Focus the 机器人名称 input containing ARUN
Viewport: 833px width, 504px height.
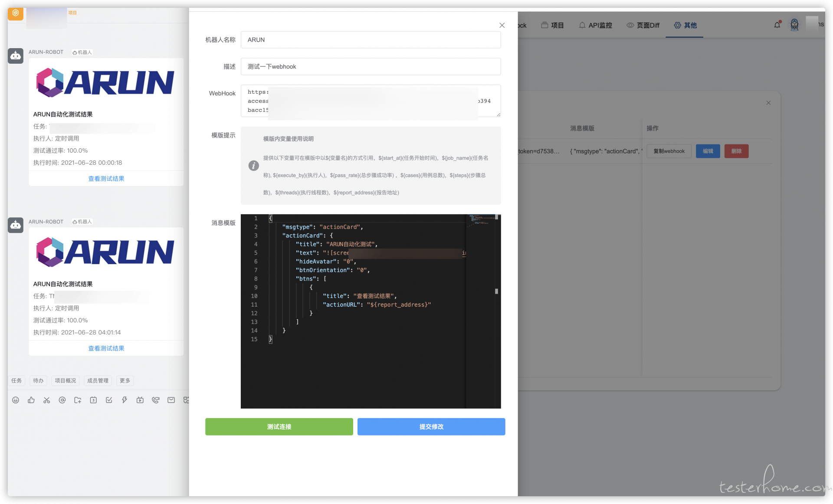(371, 39)
